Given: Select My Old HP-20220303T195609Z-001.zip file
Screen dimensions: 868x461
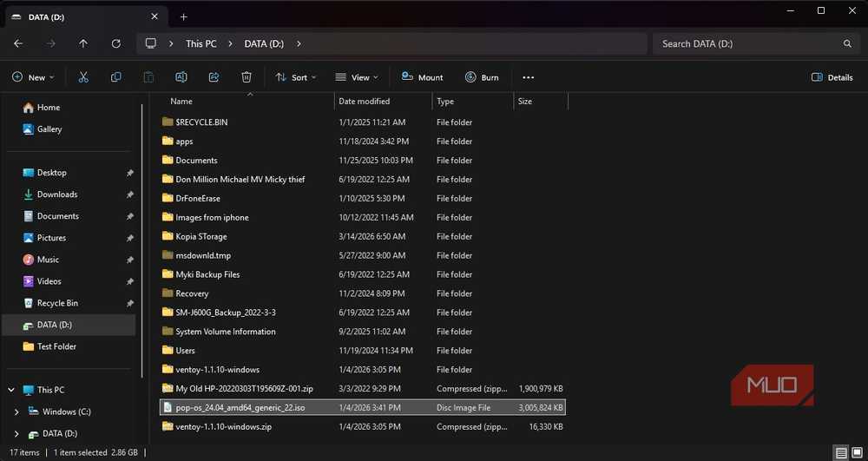Looking at the screenshot, I should tap(363, 388).
